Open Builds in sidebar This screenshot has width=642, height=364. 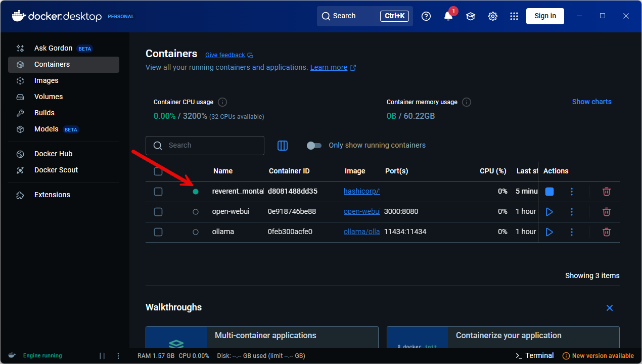point(64,113)
